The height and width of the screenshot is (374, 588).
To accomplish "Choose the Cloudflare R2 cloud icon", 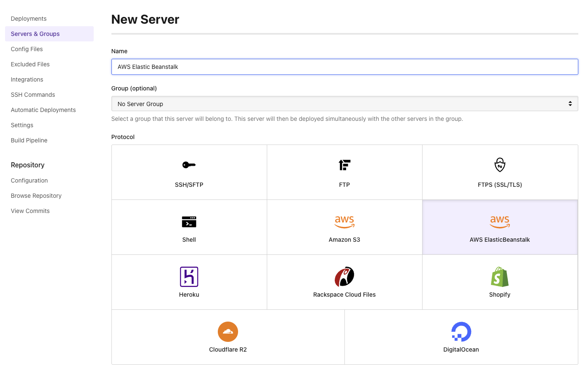I will (228, 332).
